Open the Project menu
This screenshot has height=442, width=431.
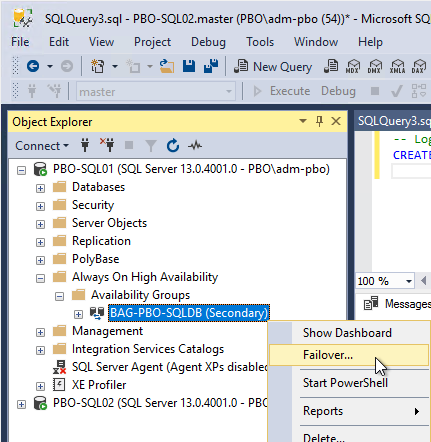point(152,42)
